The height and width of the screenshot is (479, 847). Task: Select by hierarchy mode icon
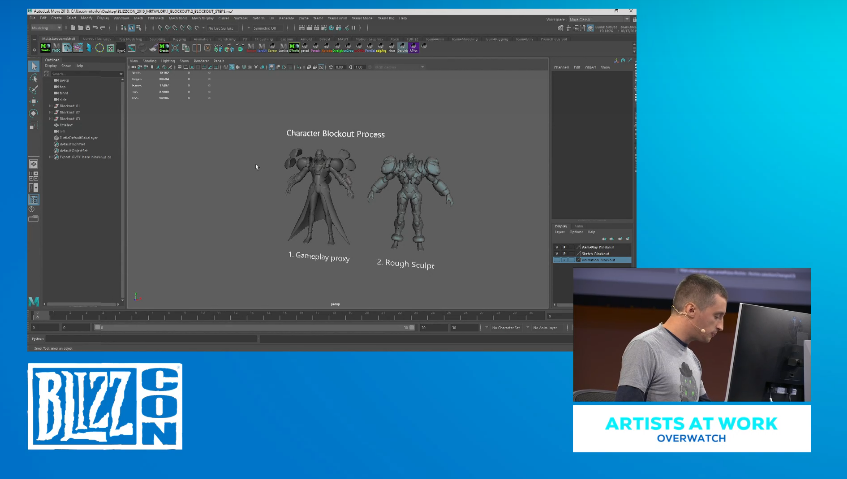(x=123, y=28)
